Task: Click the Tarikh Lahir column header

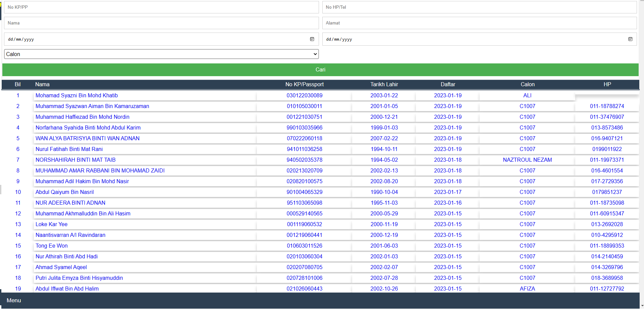Action: 384,84
